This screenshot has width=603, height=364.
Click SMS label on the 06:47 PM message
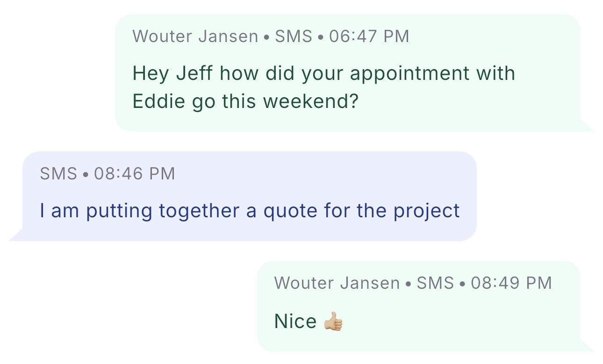pos(293,36)
